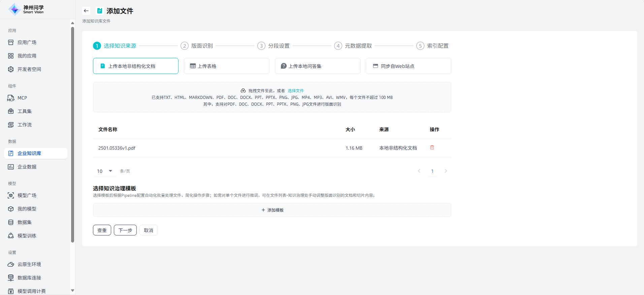The width and height of the screenshot is (644, 295).
Task: Go to the next page with right chevron
Action: tap(446, 171)
